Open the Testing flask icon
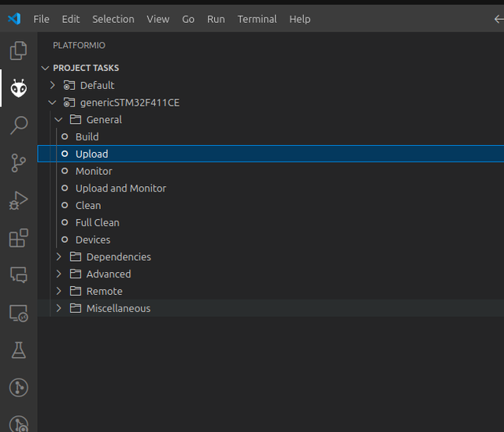 point(19,350)
